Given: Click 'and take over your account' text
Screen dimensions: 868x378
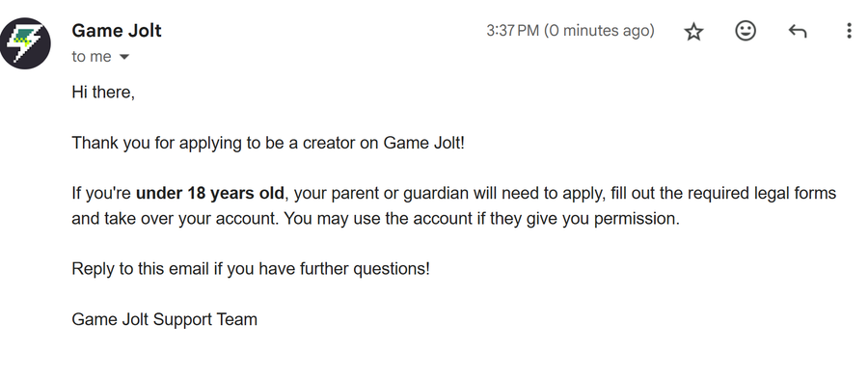Looking at the screenshot, I should point(176,219).
